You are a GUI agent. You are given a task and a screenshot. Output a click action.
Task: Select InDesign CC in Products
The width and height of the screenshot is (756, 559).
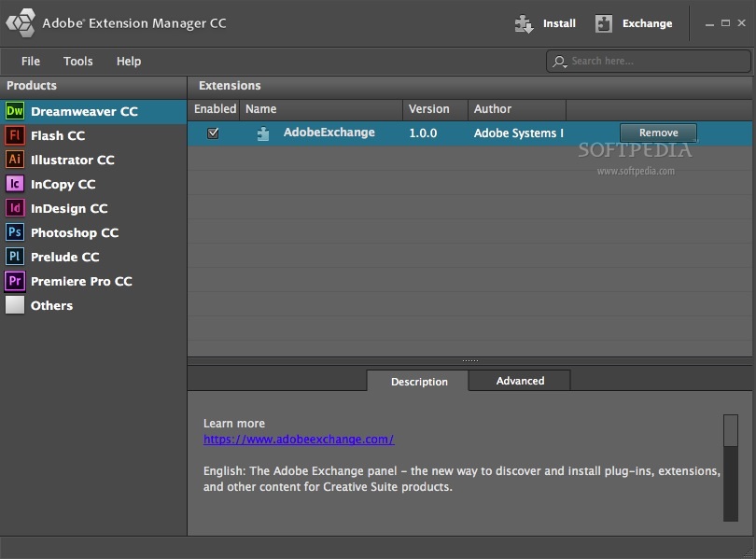click(x=93, y=208)
